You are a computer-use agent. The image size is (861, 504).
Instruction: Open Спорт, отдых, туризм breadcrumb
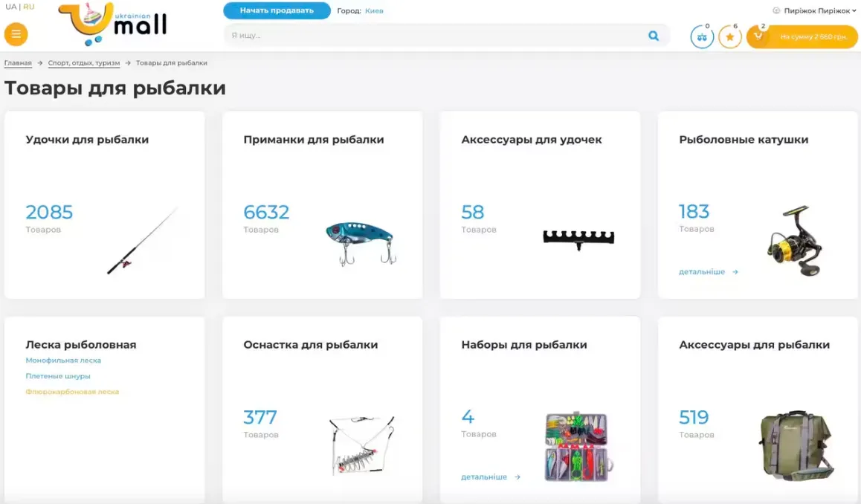tap(84, 63)
